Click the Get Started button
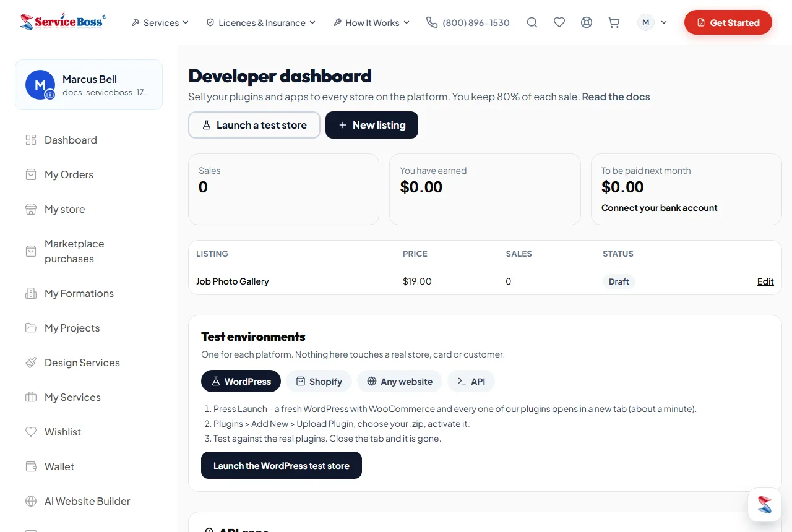792x532 pixels. click(728, 22)
